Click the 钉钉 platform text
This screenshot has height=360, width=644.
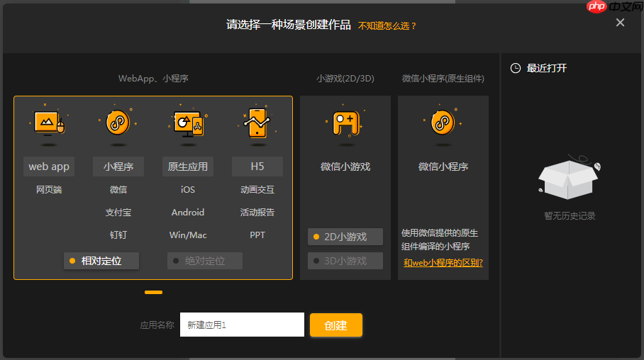[118, 235]
